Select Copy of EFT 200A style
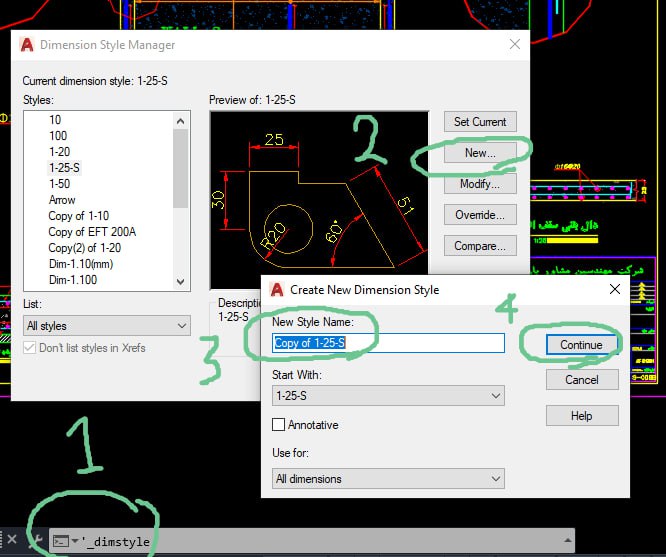The image size is (666, 557). (x=92, y=232)
